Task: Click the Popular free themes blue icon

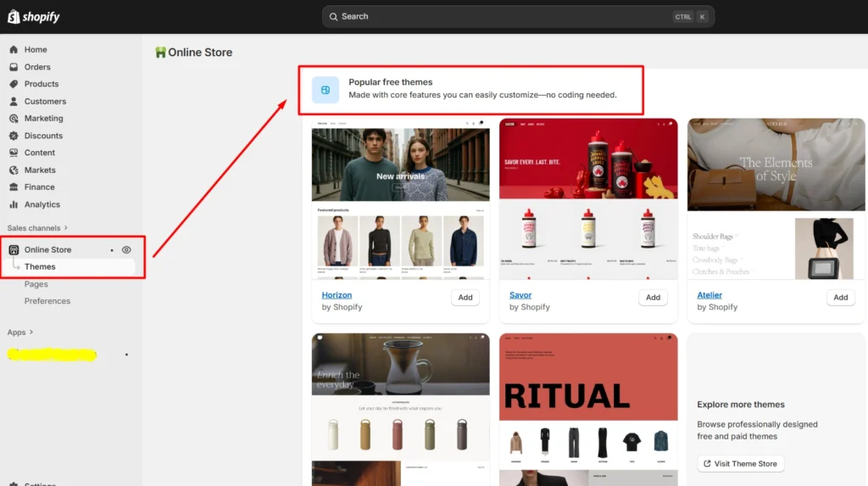Action: (x=325, y=90)
